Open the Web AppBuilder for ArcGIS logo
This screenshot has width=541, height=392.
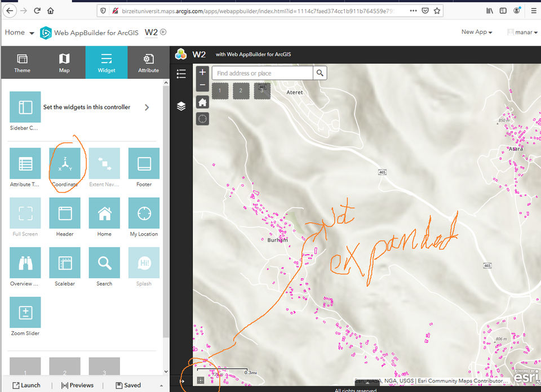point(46,33)
